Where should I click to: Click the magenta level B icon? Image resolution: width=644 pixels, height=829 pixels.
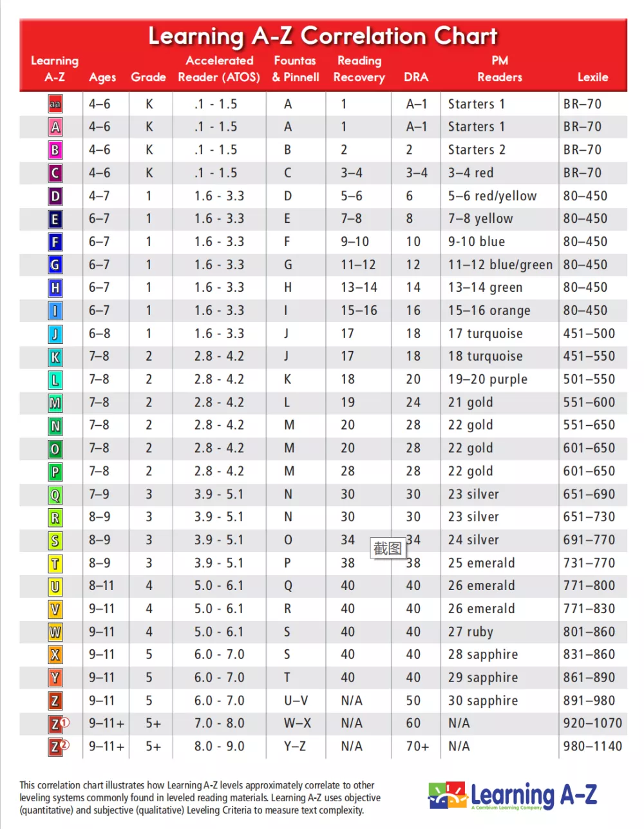coord(55,150)
